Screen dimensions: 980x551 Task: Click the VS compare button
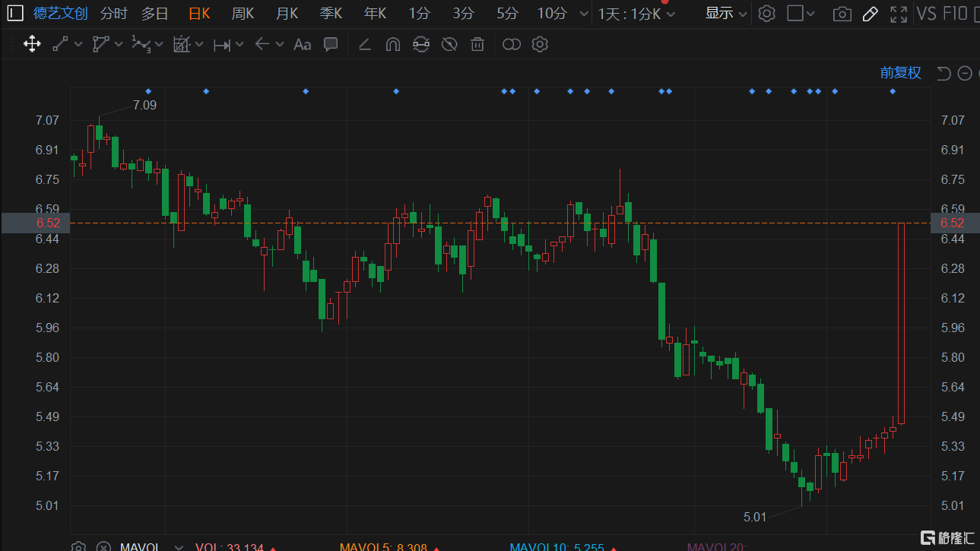926,14
